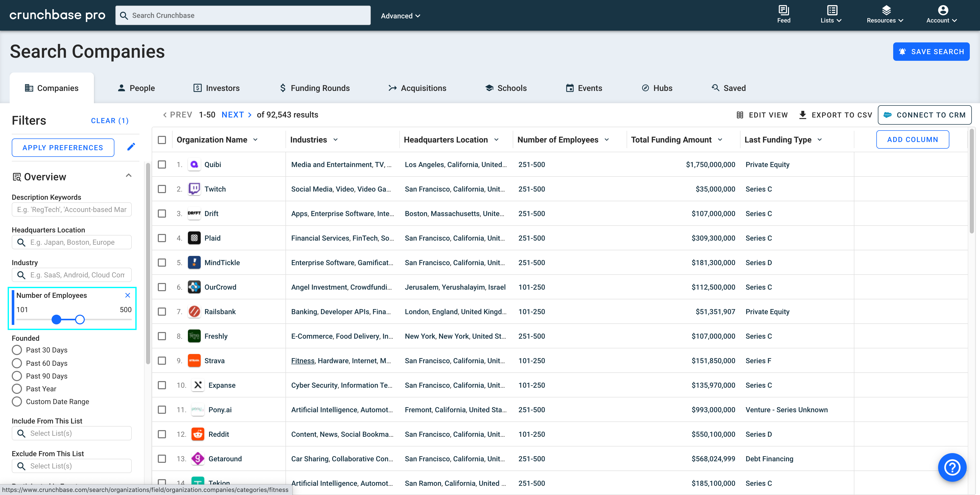Screen dimensions: 980x495
Task: Toggle the select-all checkbox in table header
Action: click(162, 140)
